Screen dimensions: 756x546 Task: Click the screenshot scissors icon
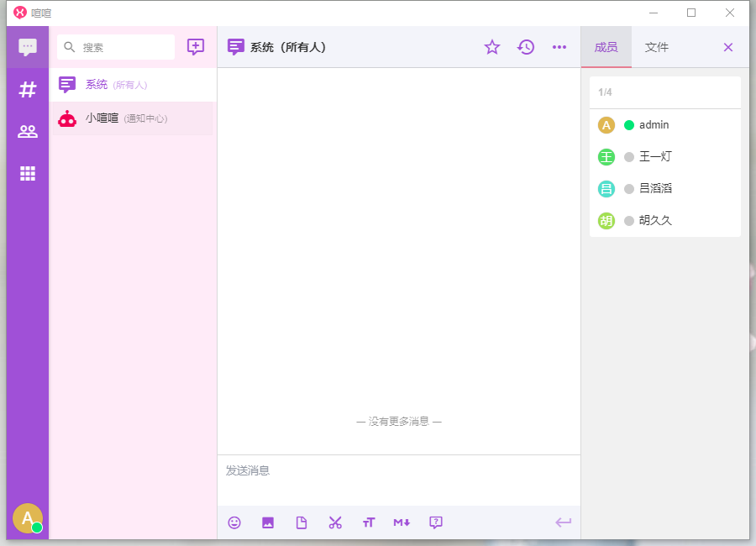335,522
